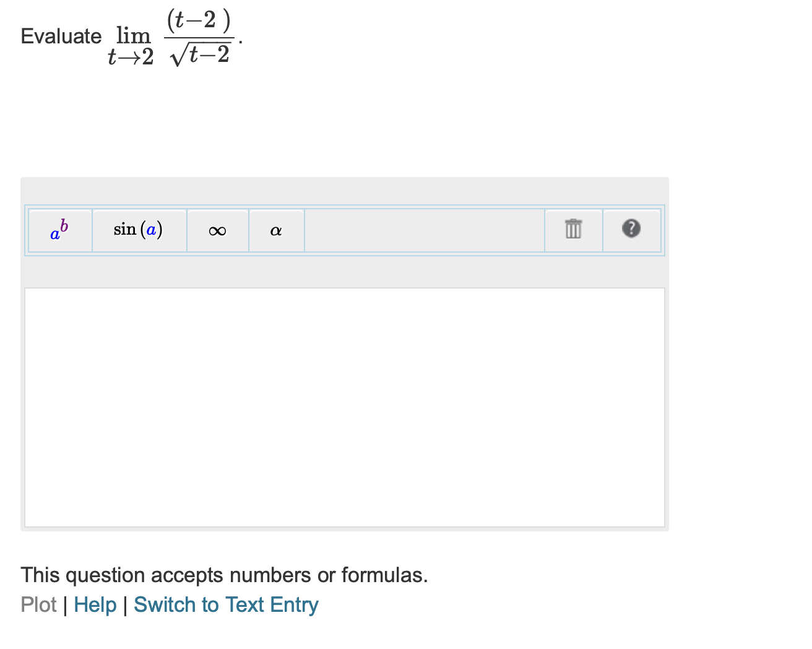Open the question mark help icon
812x649 pixels.
[x=631, y=230]
